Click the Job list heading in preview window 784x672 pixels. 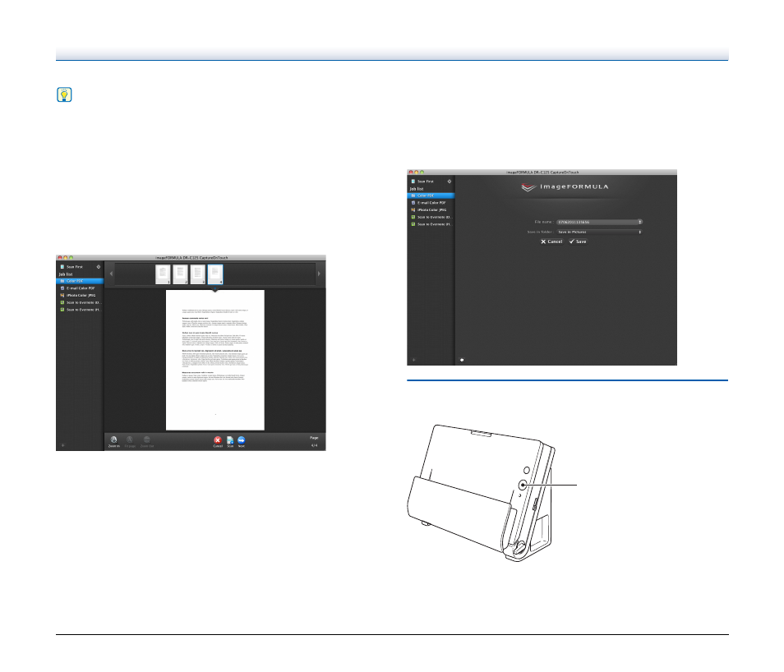pos(66,274)
